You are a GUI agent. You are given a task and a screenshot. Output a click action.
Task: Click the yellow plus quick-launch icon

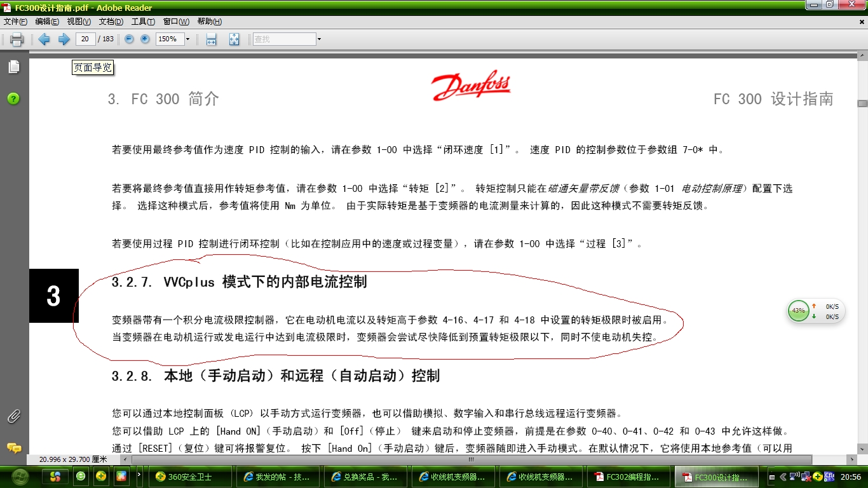tap(101, 476)
